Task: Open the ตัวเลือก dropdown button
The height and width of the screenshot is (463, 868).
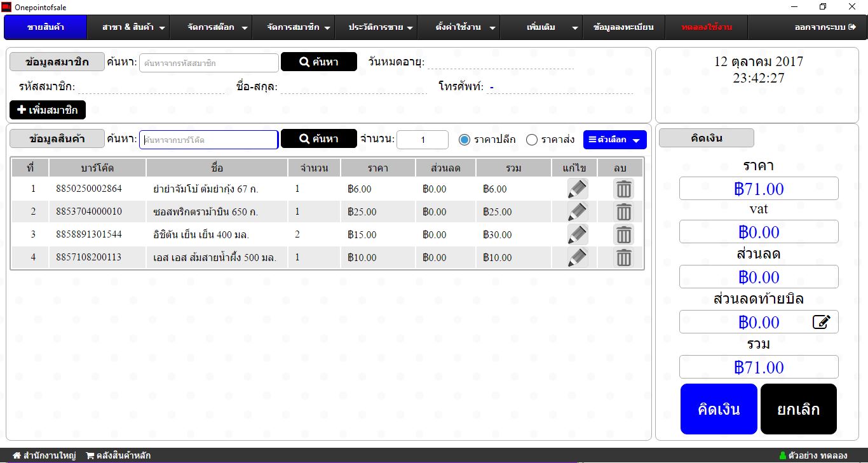Action: coord(614,140)
